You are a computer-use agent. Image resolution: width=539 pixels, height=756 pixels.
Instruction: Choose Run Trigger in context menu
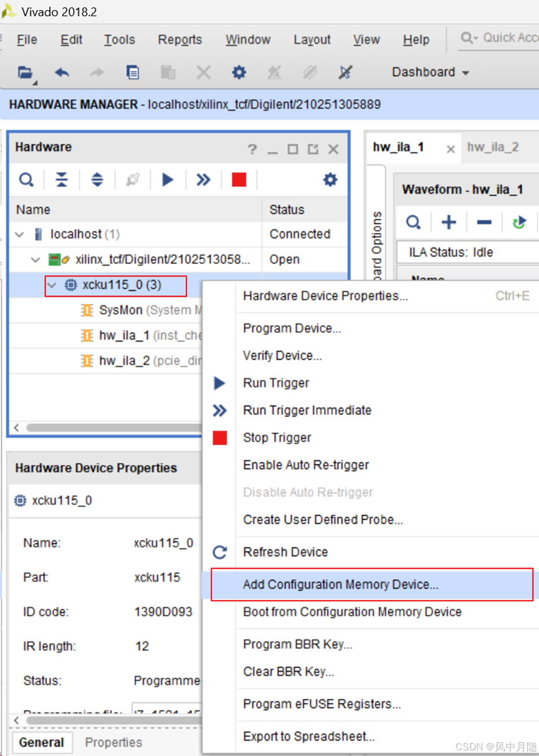370,383
